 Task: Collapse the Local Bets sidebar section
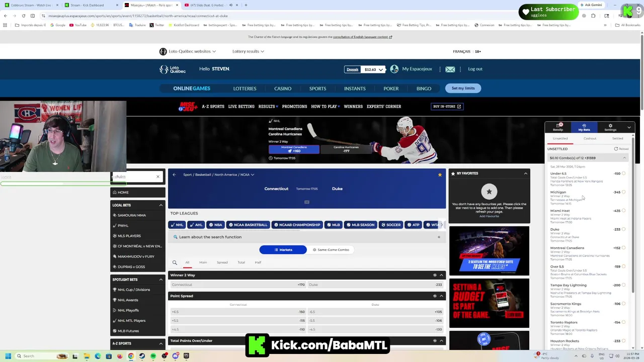[x=161, y=205]
